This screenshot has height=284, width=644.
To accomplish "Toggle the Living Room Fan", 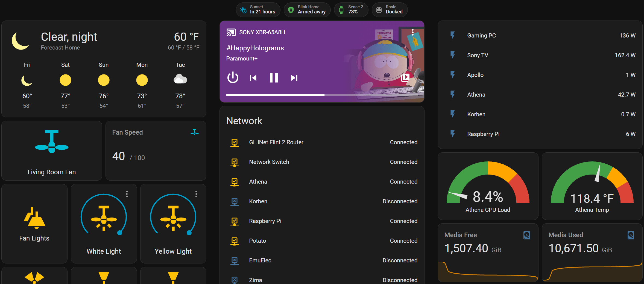I will pyautogui.click(x=52, y=141).
